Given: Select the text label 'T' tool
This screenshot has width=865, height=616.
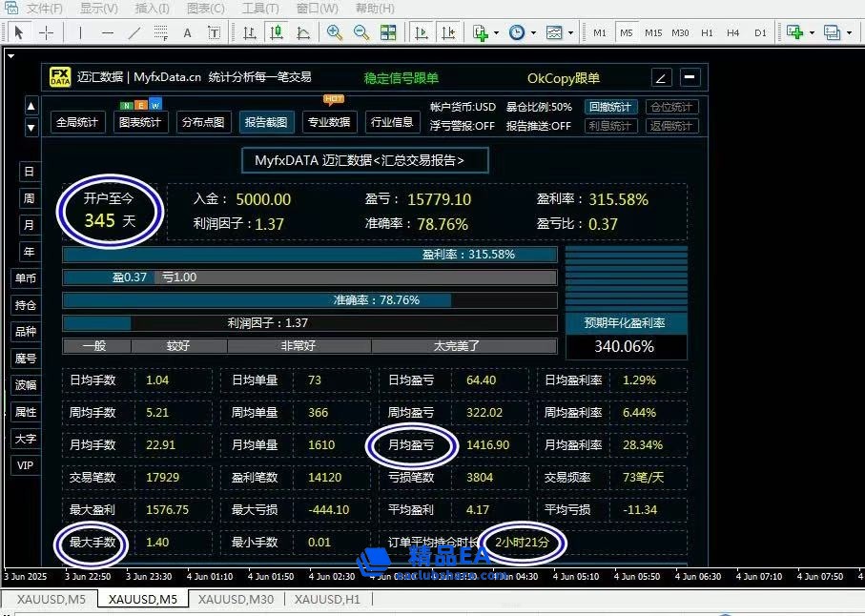Looking at the screenshot, I should 214,33.
